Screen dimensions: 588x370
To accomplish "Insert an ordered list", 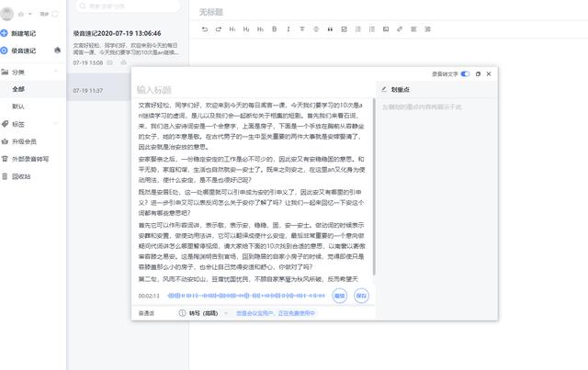I will point(357,29).
